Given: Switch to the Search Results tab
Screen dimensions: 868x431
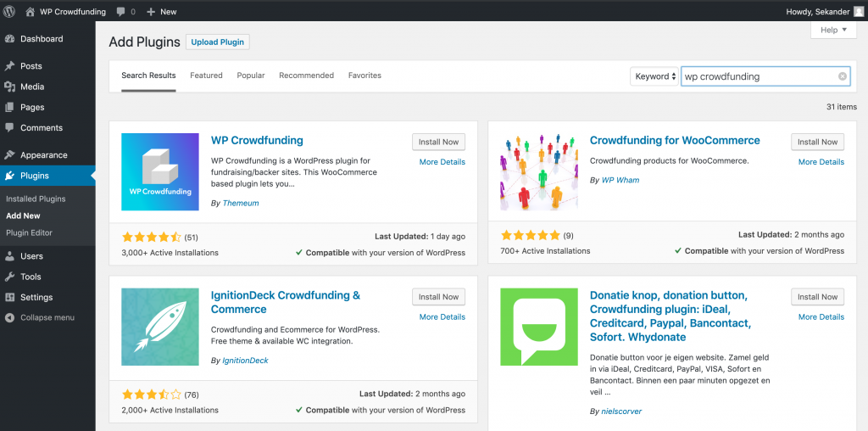Looking at the screenshot, I should (148, 76).
